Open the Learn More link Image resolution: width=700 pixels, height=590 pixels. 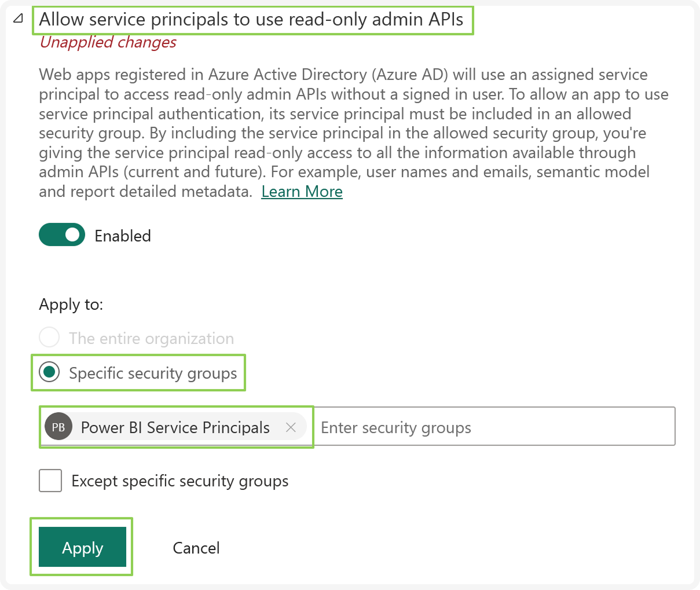(302, 192)
